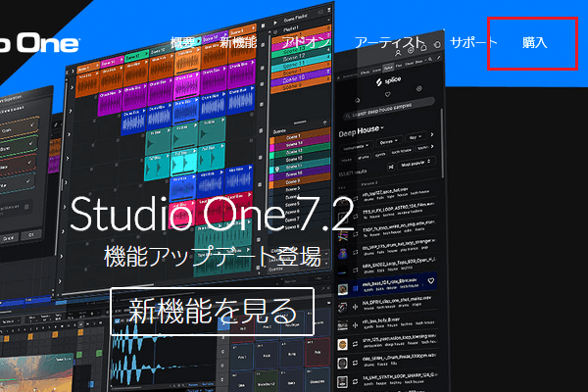Open the アーティスト navigation menu item
The image size is (588, 392).
[390, 42]
